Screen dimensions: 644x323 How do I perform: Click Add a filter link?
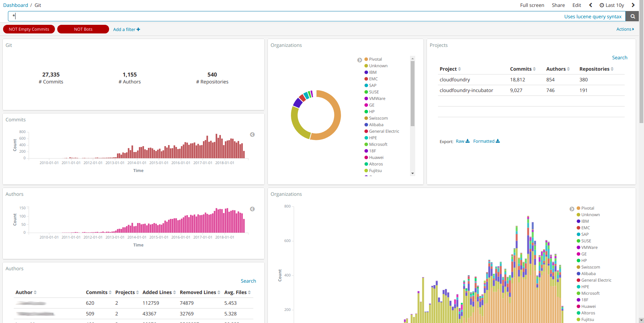(x=126, y=29)
